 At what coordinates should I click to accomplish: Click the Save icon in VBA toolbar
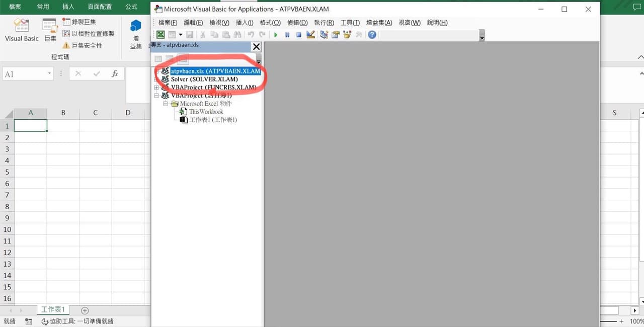pos(190,35)
